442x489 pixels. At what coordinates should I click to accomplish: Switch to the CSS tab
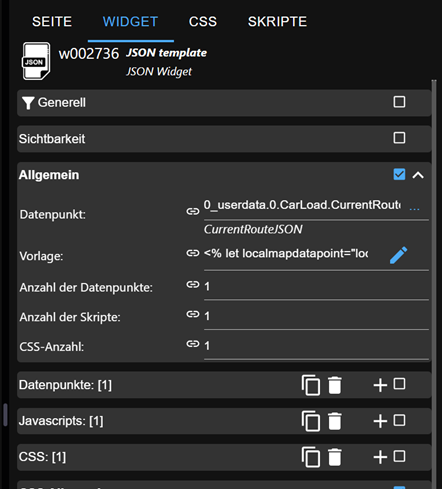tap(203, 22)
